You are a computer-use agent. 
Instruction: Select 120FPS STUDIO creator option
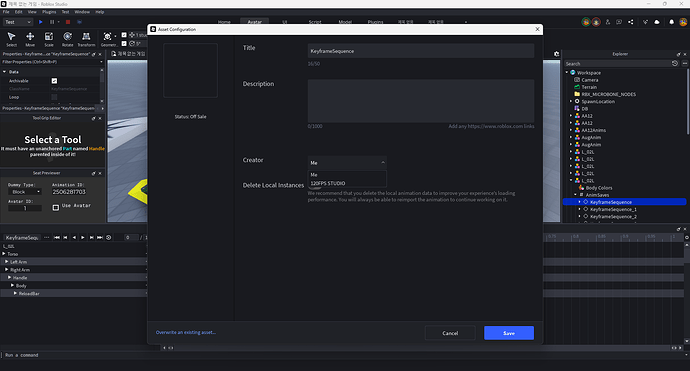(x=347, y=183)
